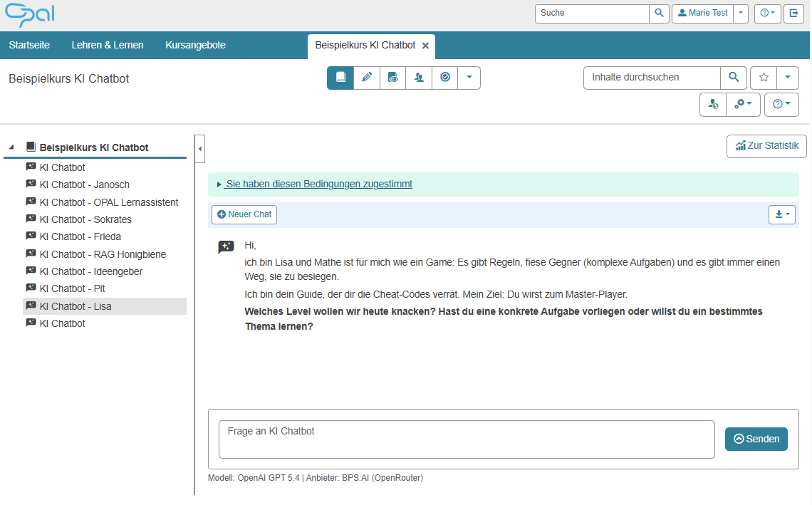Collapse the navigation sidebar with arrow handle

coord(200,149)
